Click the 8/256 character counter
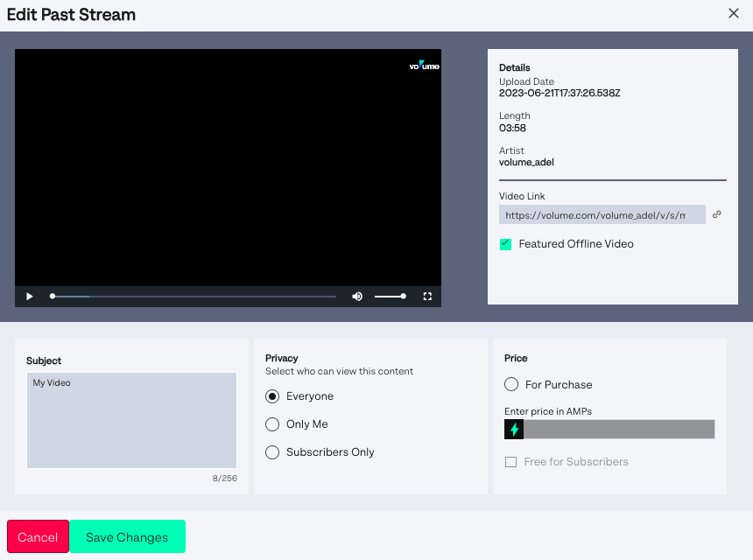Image resolution: width=753 pixels, height=560 pixels. tap(225, 478)
